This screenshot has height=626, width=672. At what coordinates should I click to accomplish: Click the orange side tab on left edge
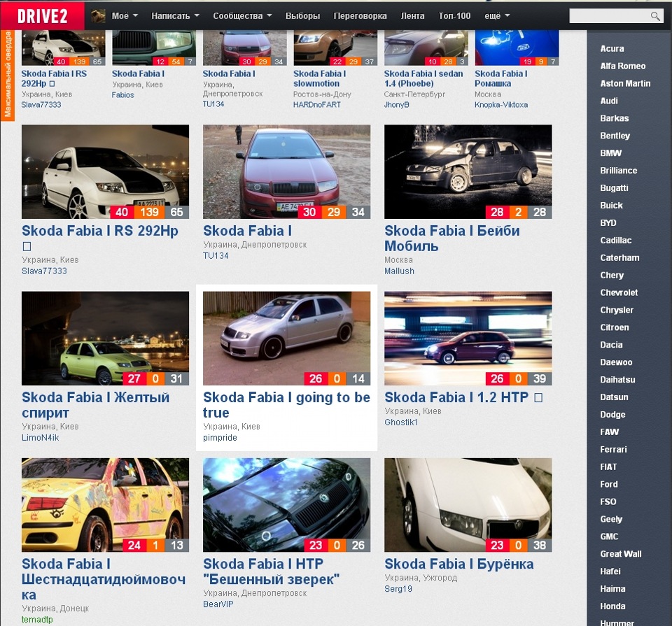[8, 76]
